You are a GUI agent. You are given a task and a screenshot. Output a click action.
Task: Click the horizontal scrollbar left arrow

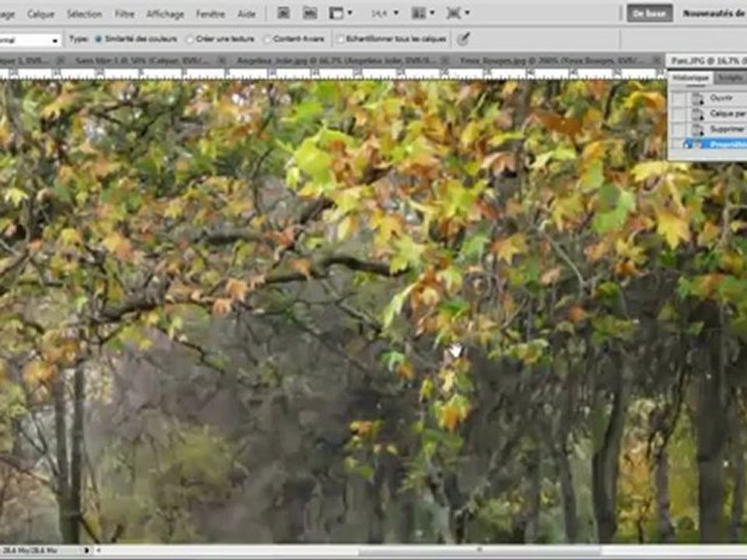coord(99,551)
